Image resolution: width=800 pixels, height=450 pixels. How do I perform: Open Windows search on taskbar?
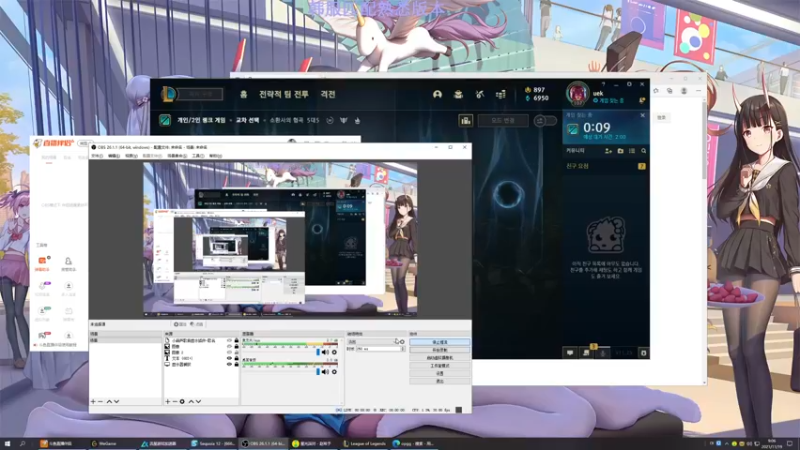(22, 443)
